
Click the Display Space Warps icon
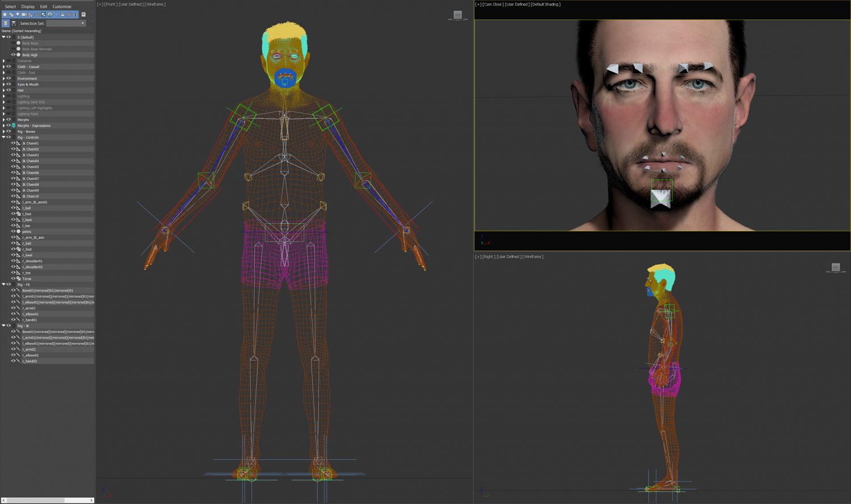click(37, 14)
